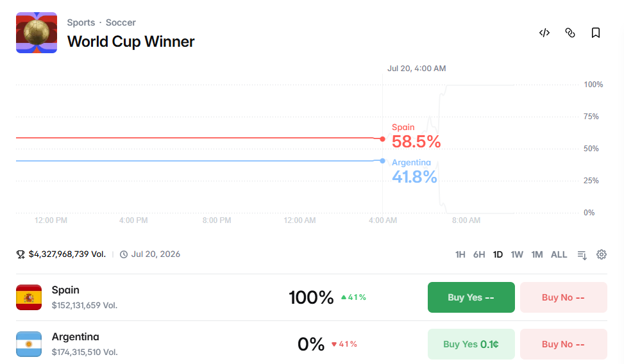Viewport: 624px width, 364px height.
Task: Select the 6H chart timeframe
Action: pos(479,254)
